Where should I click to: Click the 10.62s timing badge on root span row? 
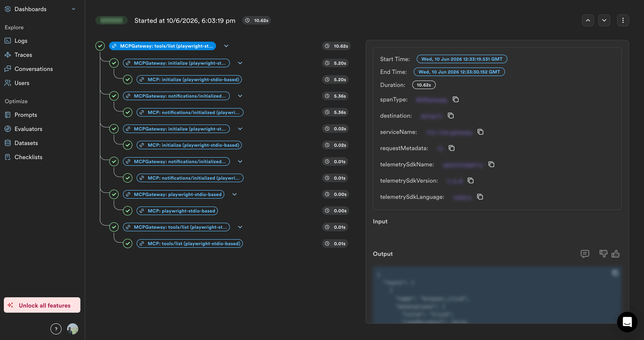(x=337, y=46)
